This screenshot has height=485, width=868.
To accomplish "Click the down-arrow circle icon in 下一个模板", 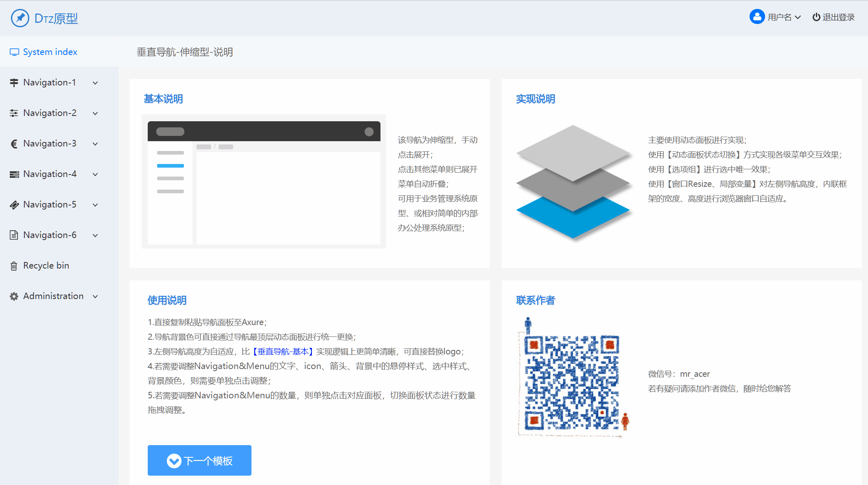I will 174,461.
